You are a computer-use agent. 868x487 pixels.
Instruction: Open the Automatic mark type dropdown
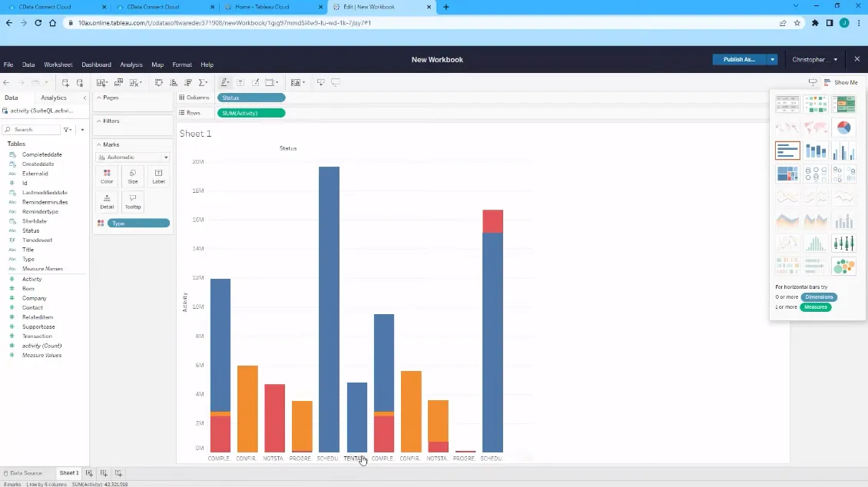coord(132,157)
